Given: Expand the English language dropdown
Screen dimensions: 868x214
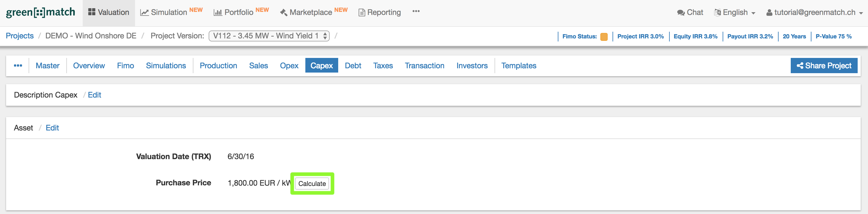Looking at the screenshot, I should [x=735, y=13].
